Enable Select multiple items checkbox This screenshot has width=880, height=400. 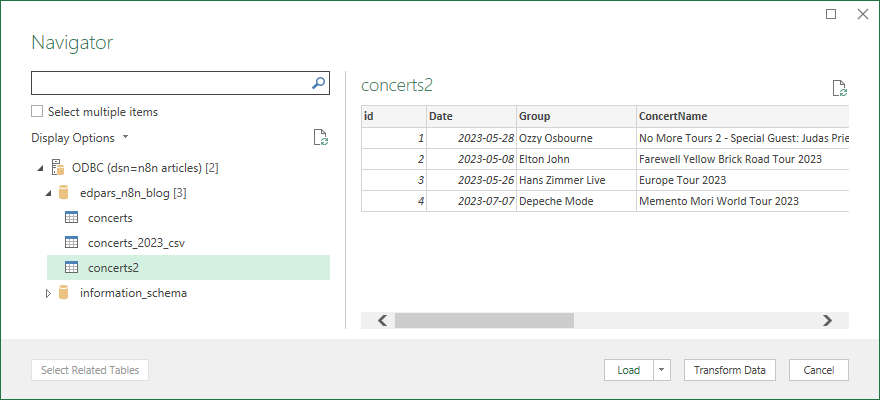point(37,112)
